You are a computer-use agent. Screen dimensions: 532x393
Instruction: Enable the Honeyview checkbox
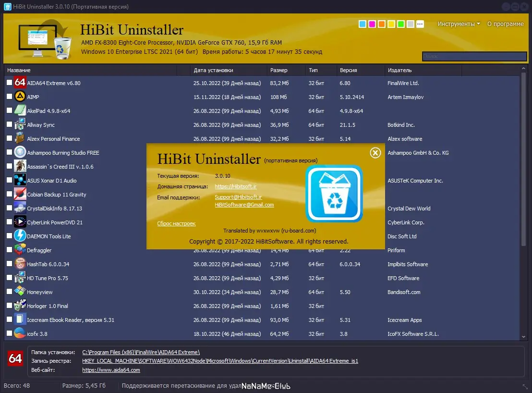pos(9,291)
